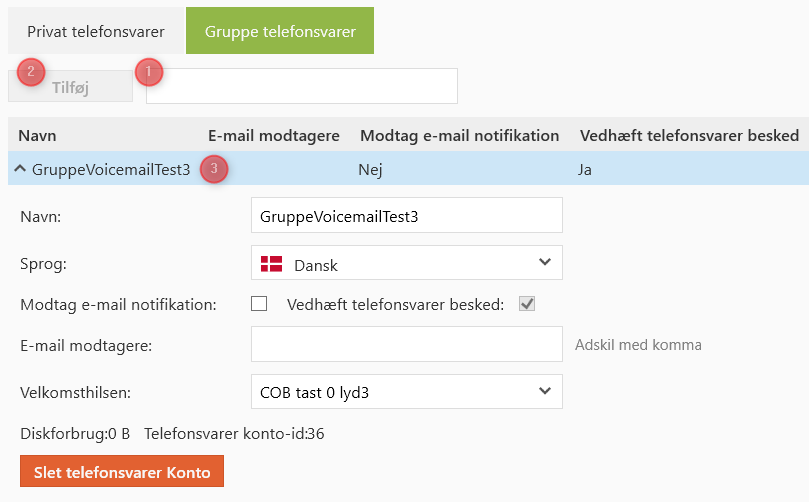The image size is (809, 502).
Task: Click Vedhæft telefonsvarer besked column header
Action: (x=689, y=135)
